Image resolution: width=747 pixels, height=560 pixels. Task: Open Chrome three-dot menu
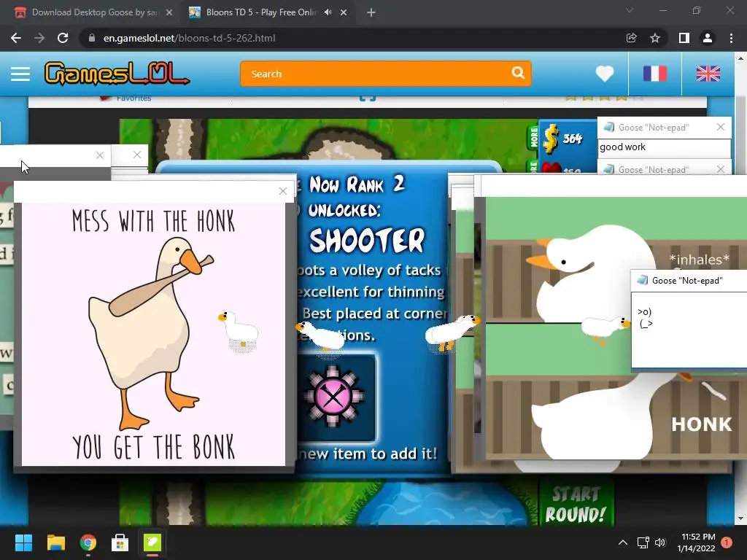click(731, 38)
